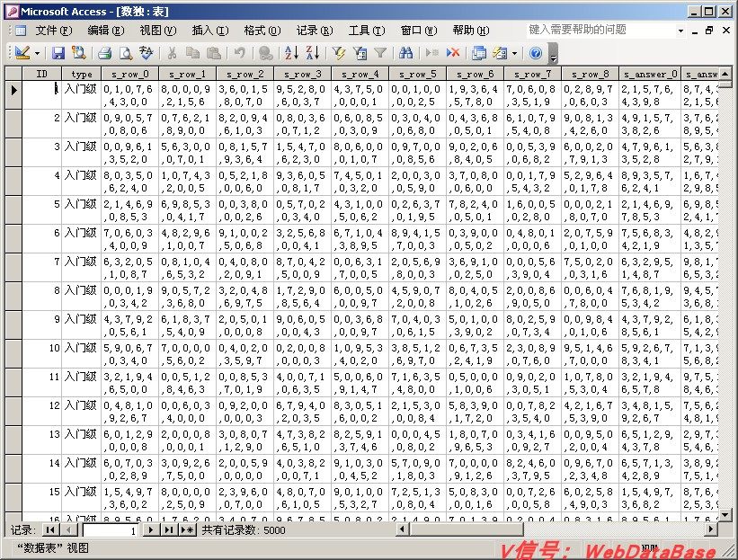Sort ascending A to Z
This screenshot has width=738, height=560.
(x=291, y=53)
